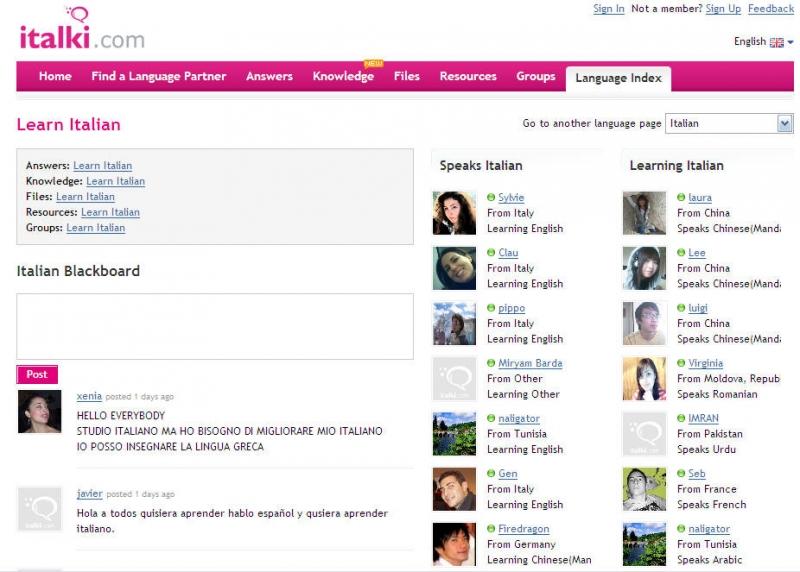Click green online status icon beside laura
The image size is (800, 572).
681,198
